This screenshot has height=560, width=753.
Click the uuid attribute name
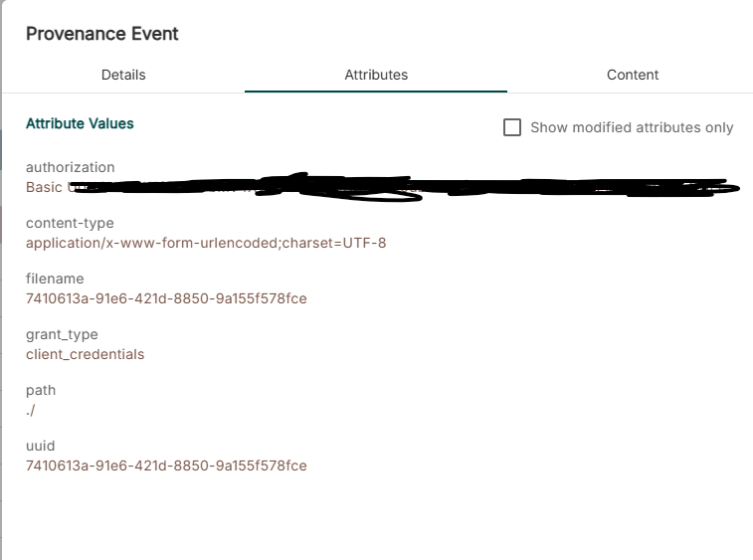point(41,446)
